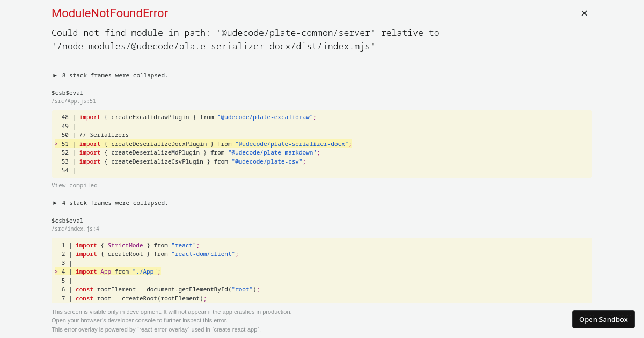The height and width of the screenshot is (338, 644).
Task: Open Sandbox via the black button
Action: click(x=603, y=319)
